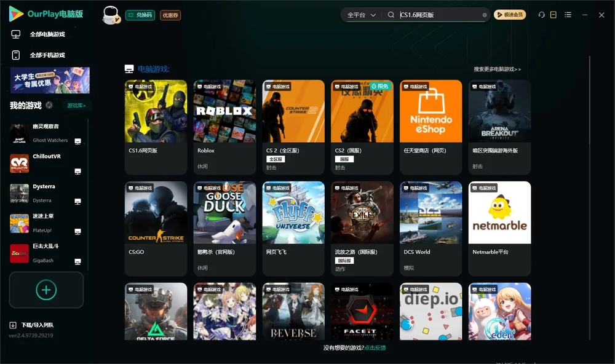Open the Flyff Universe card
Image resolution: width=615 pixels, height=364 pixels.
293,228
